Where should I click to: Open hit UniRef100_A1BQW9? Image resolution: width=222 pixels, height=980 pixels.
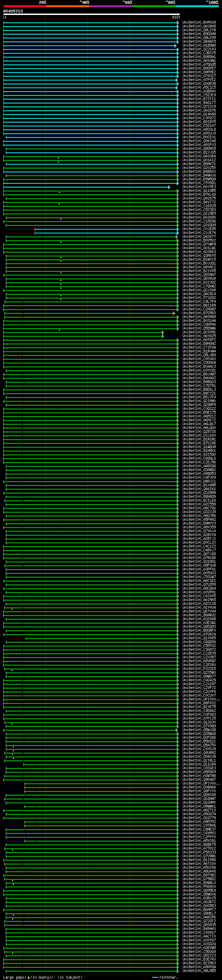coord(199,45)
